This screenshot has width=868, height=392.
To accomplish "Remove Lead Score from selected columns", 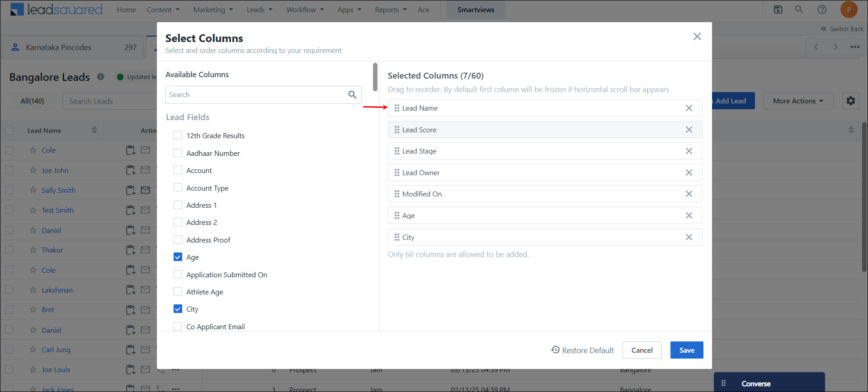I will click(x=689, y=130).
